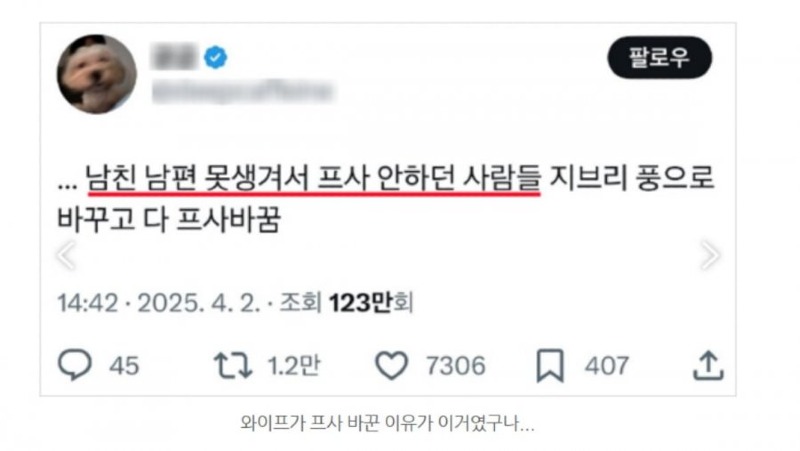Viewport: 800px width, 451px height.
Task: Go to next image with right arrow
Action: tap(709, 254)
